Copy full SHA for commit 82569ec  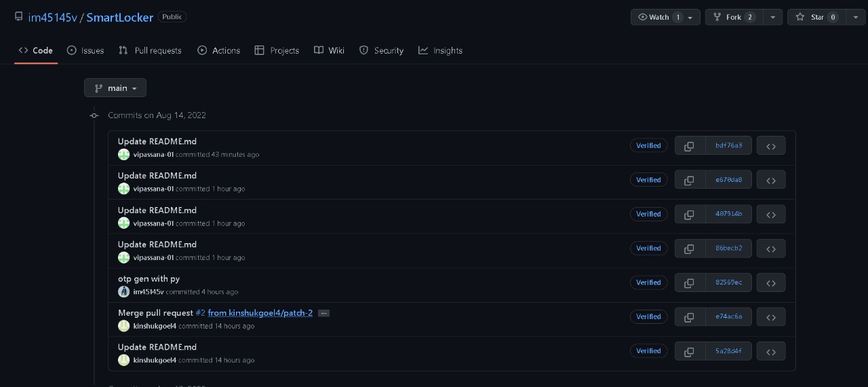(x=690, y=282)
